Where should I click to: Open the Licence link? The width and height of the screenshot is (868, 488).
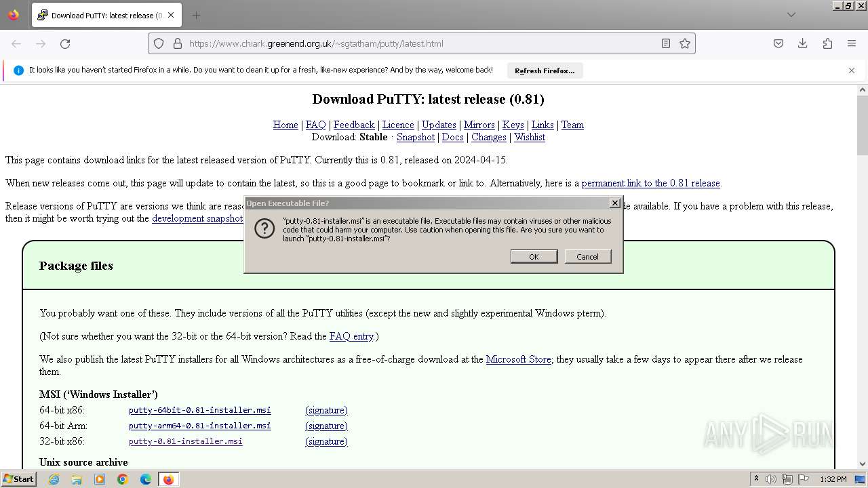tap(398, 125)
